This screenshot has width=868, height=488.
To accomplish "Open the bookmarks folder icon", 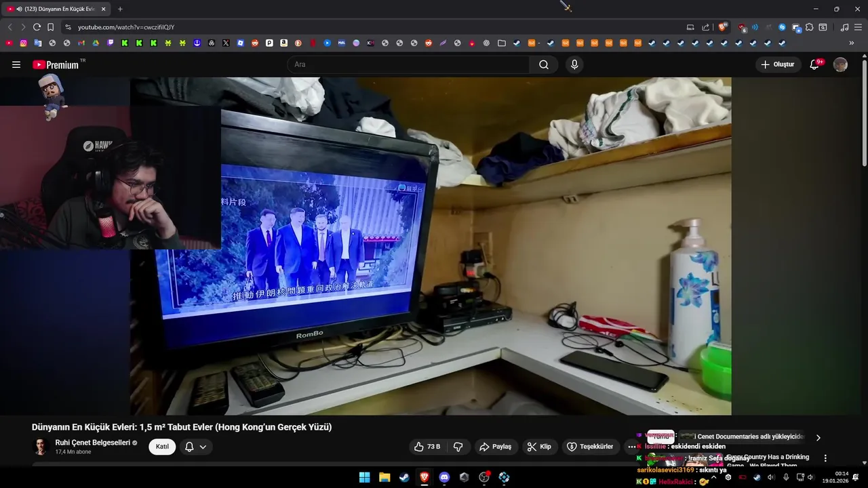I will (501, 43).
